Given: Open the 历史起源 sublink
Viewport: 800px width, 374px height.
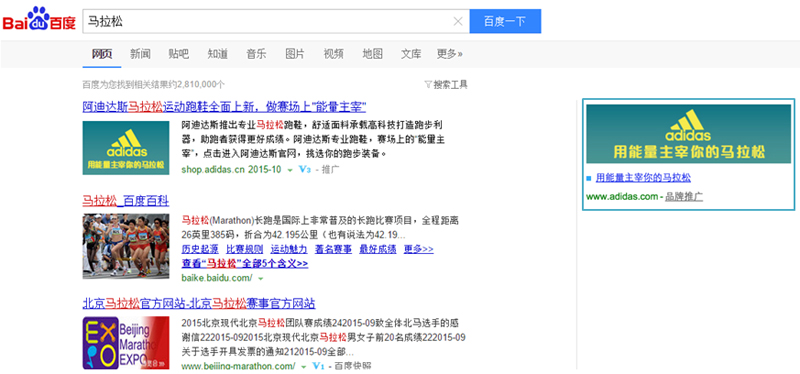Looking at the screenshot, I should (200, 249).
